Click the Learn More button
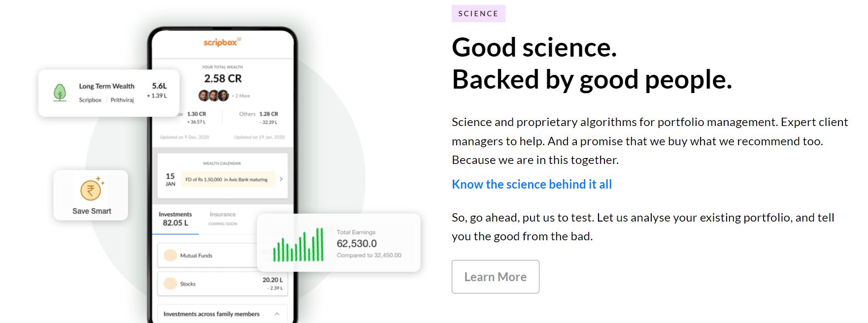This screenshot has width=868, height=323. click(496, 277)
